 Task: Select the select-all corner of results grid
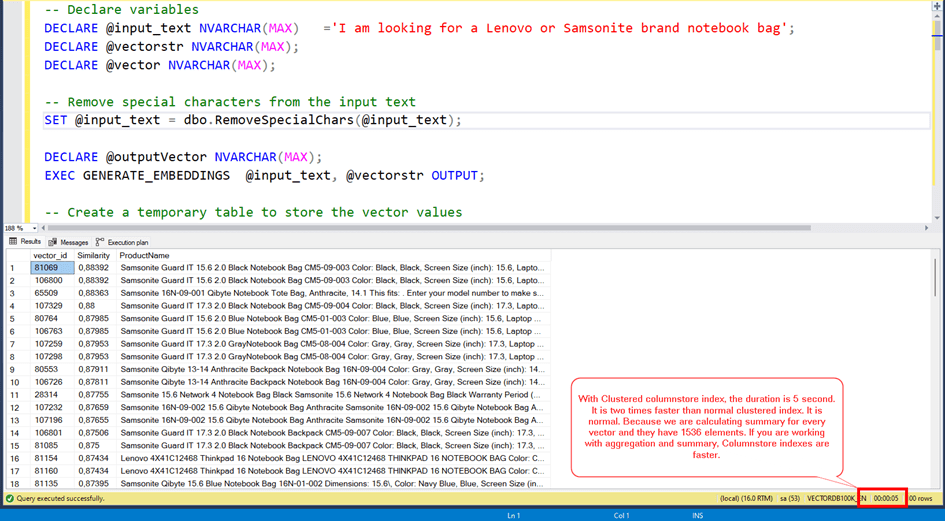coord(15,256)
